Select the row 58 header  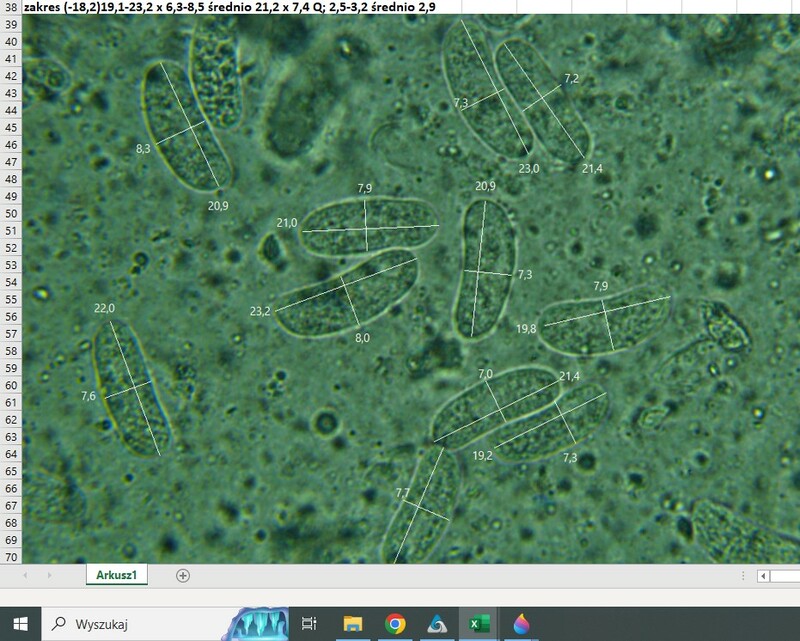point(11,351)
